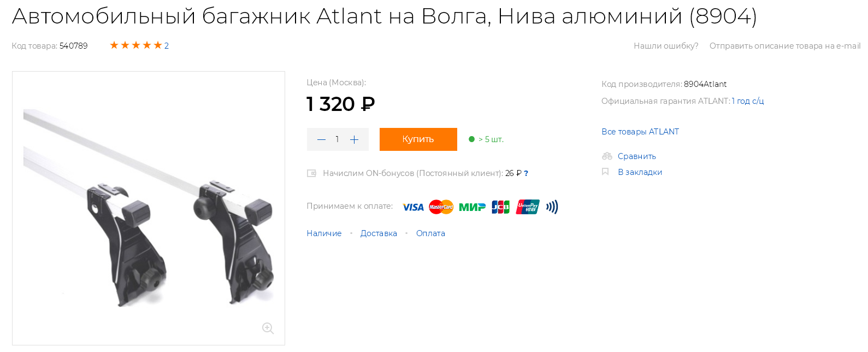Click the JCB payment icon
The image size is (868, 352).
coord(500,207)
